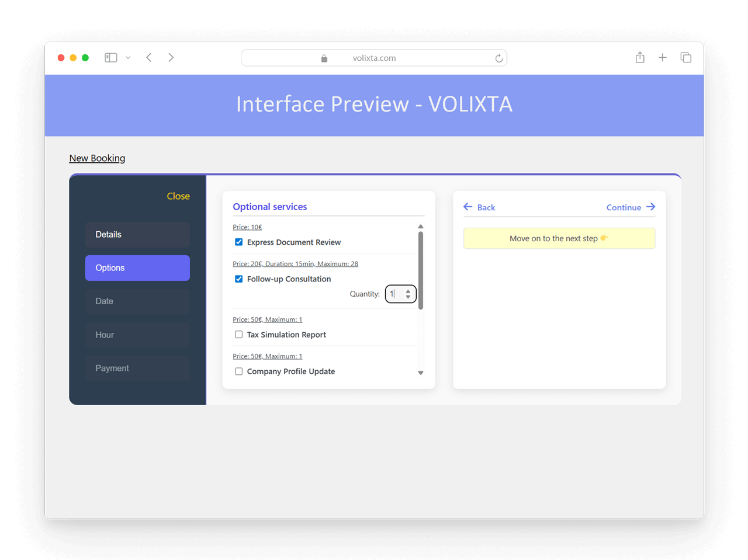The width and height of the screenshot is (748, 560).
Task: Check the Tax Simulation Report option
Action: pyautogui.click(x=238, y=335)
